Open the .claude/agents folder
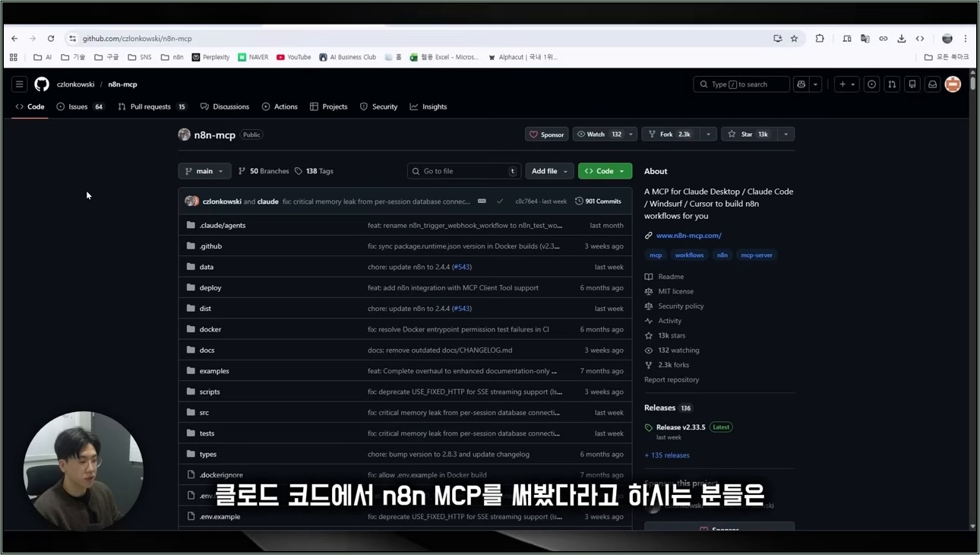The image size is (980, 555). (x=223, y=226)
